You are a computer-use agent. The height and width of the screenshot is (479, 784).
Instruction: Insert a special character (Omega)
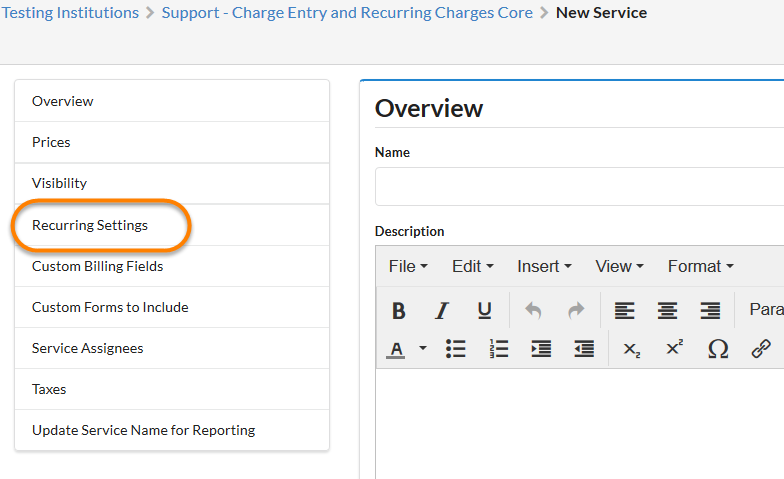tap(717, 349)
